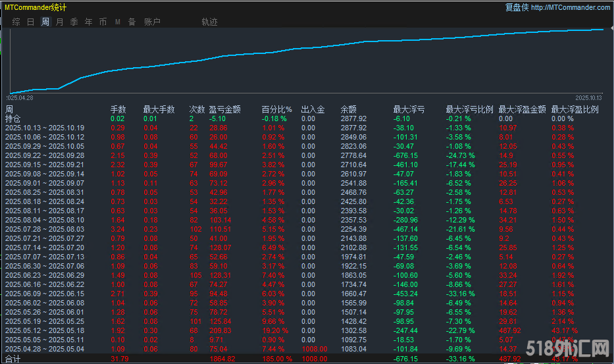The width and height of the screenshot is (614, 364).
Task: Switch to the 综 summary tab
Action: (16, 22)
